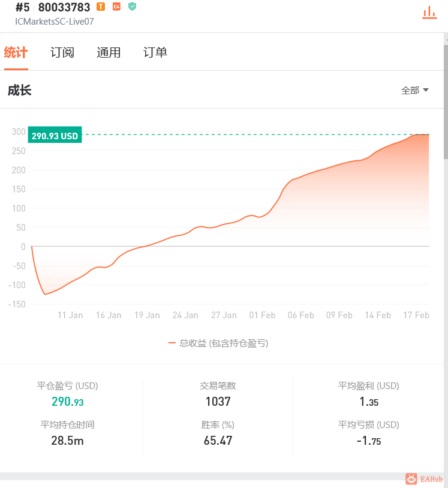
Task: Click the 平均持仓时间 value 28.5m
Action: coord(67,441)
